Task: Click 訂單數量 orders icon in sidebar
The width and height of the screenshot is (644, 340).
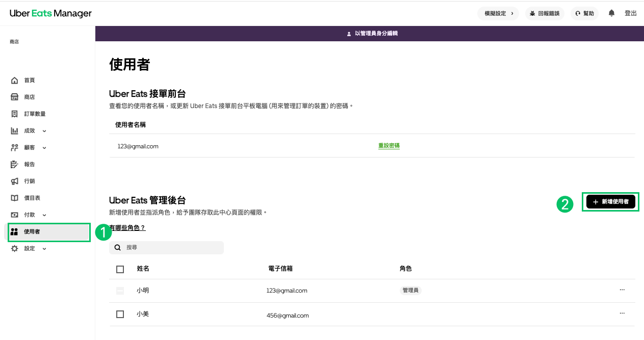Action: point(15,114)
